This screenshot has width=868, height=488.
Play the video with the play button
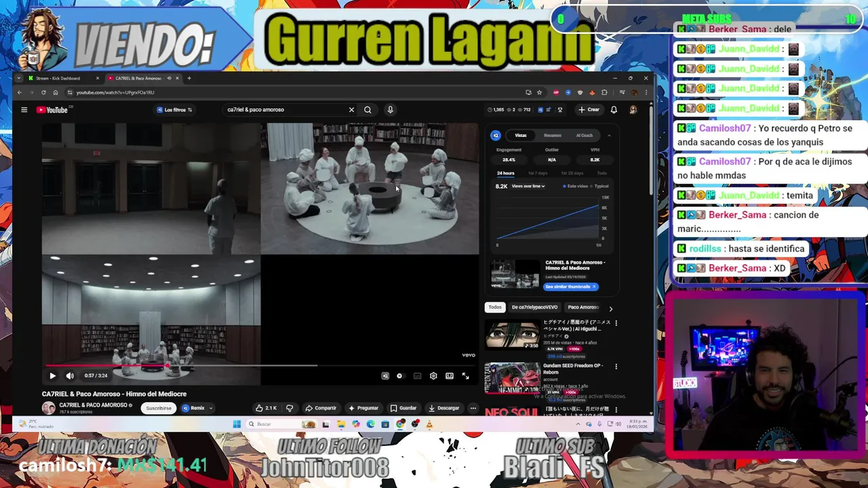[x=52, y=375]
